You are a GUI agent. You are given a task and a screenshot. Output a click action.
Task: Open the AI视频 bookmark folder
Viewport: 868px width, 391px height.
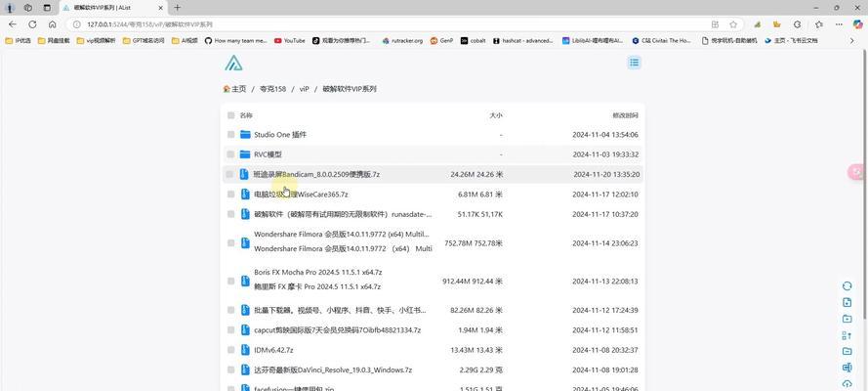coord(185,40)
